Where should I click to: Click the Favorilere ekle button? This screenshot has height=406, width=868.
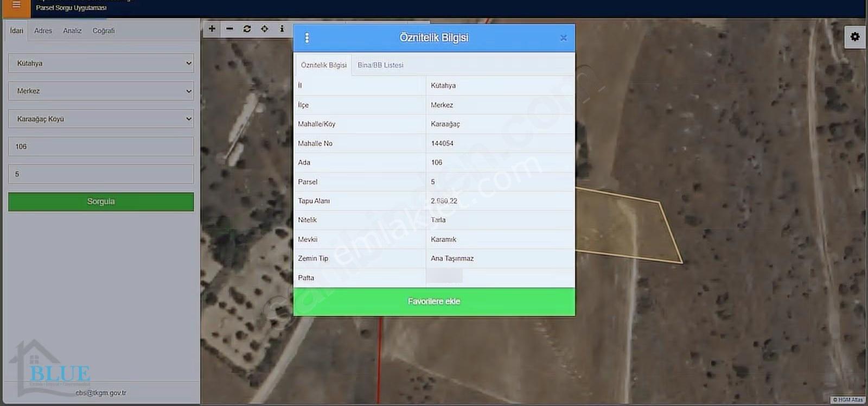(434, 301)
